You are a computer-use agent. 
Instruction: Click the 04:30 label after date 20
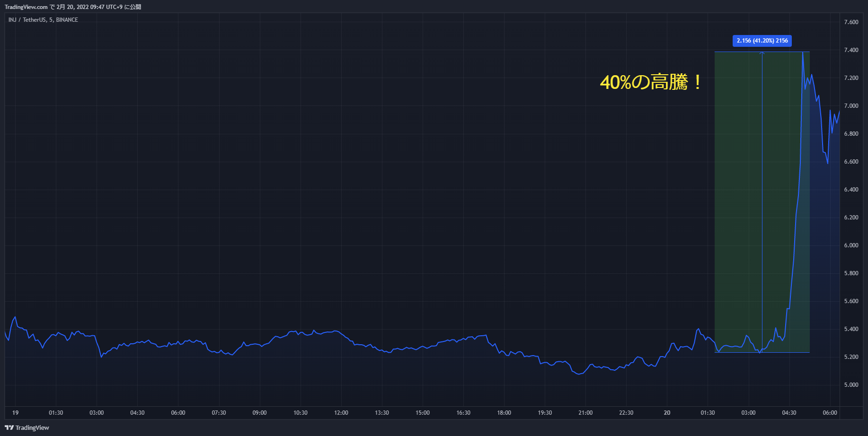pos(789,413)
